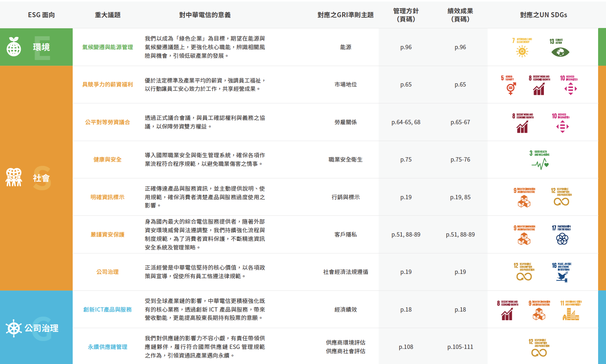The height and width of the screenshot is (364, 606).
Task: Click the 供應商環境評估 text
Action: coord(346,342)
